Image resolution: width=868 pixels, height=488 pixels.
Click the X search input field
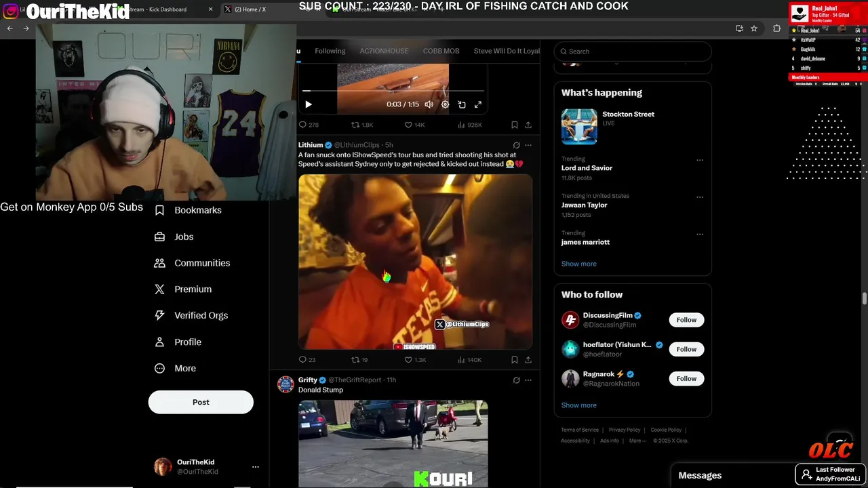(x=633, y=52)
